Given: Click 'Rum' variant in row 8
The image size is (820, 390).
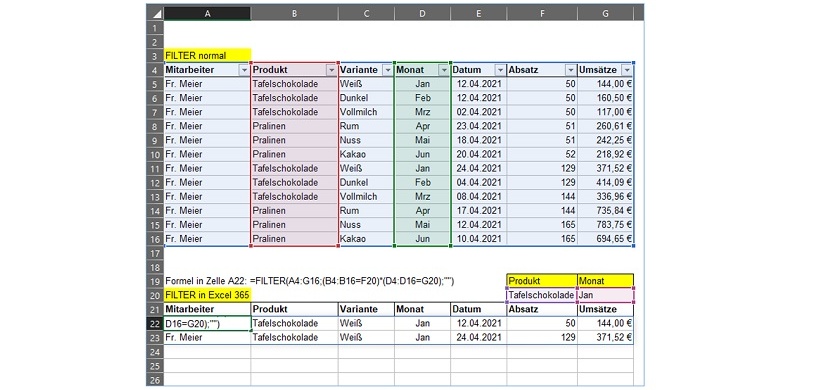Looking at the screenshot, I should coord(366,126).
